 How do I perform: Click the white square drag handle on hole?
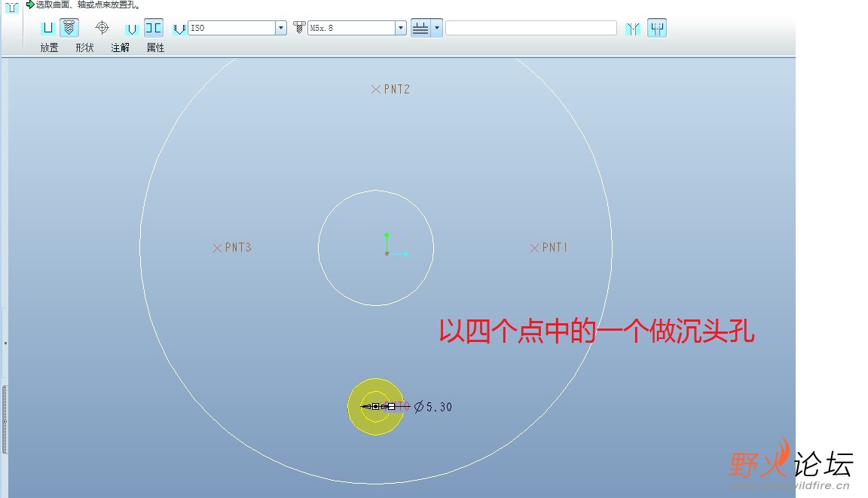coord(391,407)
